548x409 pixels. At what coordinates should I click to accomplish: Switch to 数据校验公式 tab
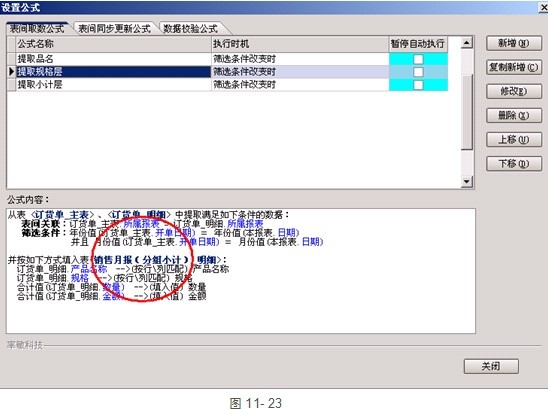[191, 29]
